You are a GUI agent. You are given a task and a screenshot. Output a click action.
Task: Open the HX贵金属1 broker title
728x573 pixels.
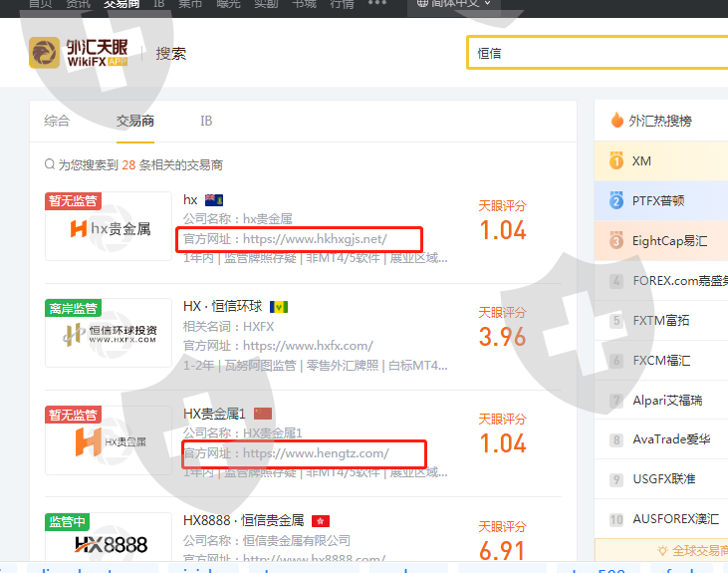pos(214,414)
